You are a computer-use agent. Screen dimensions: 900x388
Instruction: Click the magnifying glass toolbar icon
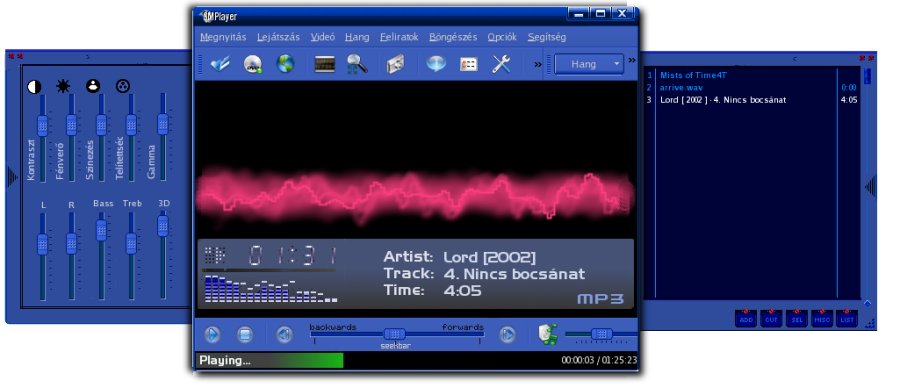pos(357,64)
